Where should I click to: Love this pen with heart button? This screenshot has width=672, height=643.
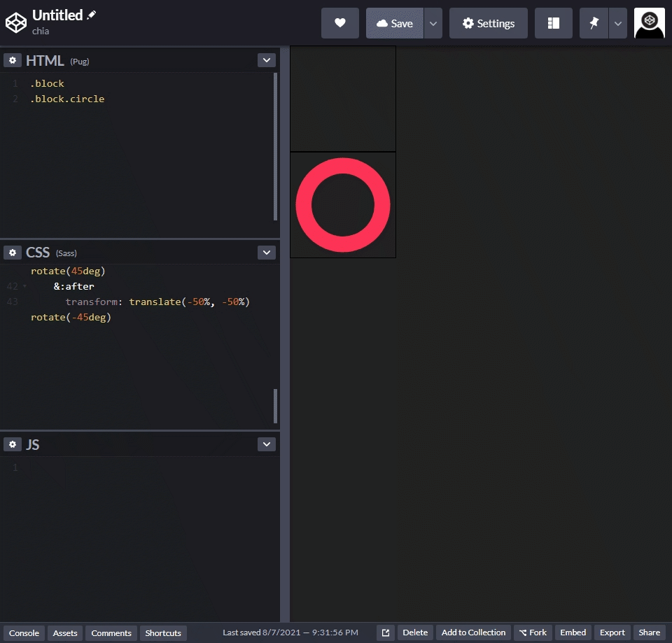340,23
